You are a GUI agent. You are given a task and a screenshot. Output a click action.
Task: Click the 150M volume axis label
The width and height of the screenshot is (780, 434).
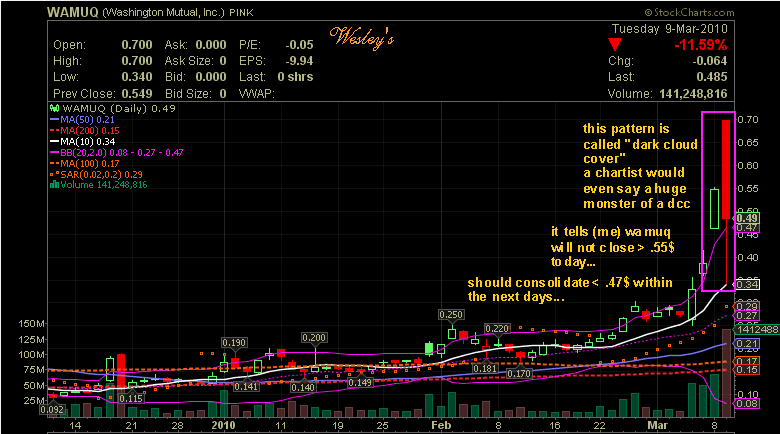(x=32, y=324)
